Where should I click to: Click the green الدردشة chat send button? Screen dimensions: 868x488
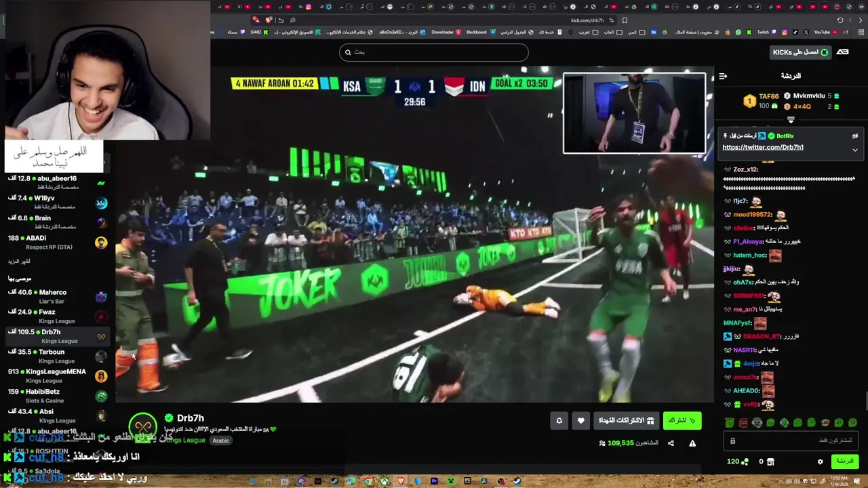click(844, 462)
